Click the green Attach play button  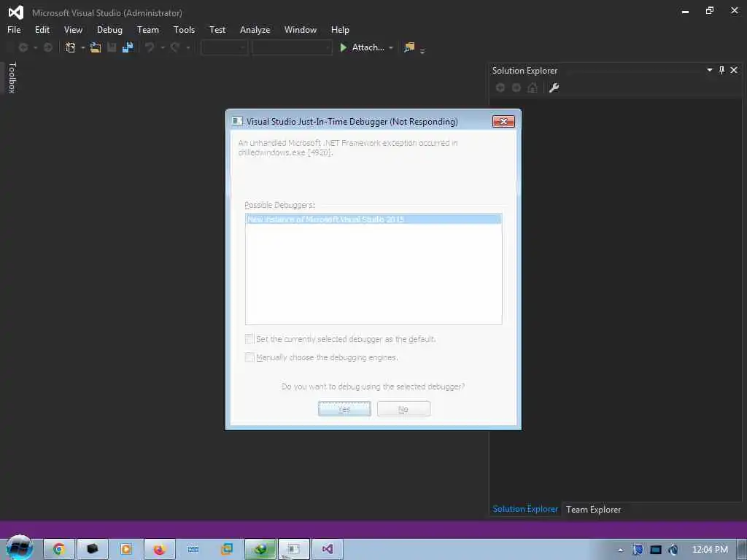click(x=343, y=47)
